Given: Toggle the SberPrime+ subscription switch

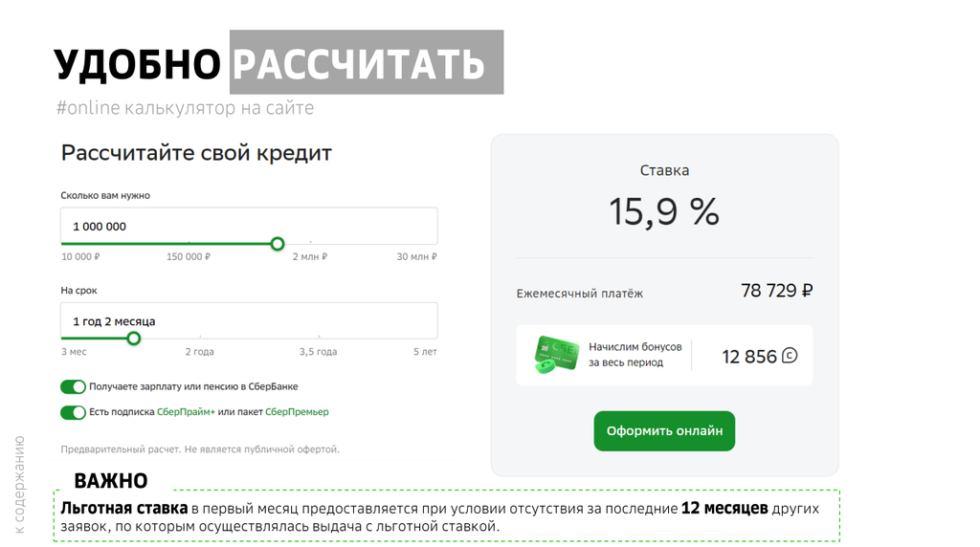Looking at the screenshot, I should [x=73, y=413].
